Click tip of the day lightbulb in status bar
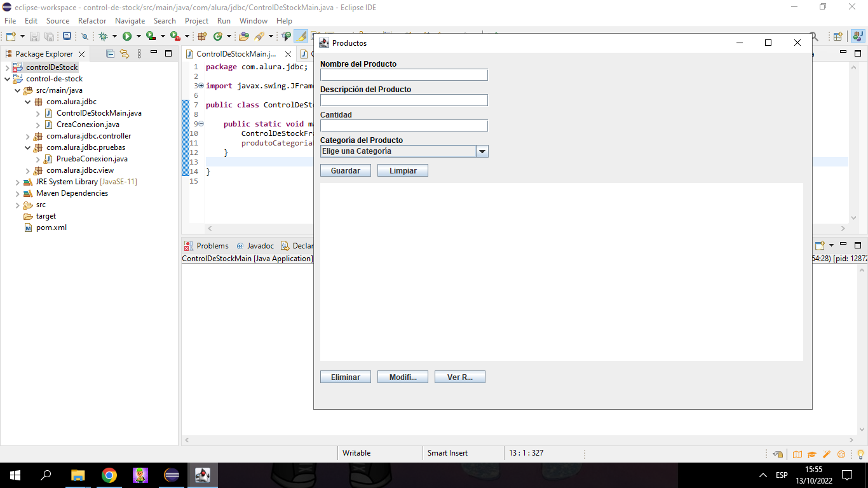Image resolution: width=868 pixels, height=488 pixels. 860,454
